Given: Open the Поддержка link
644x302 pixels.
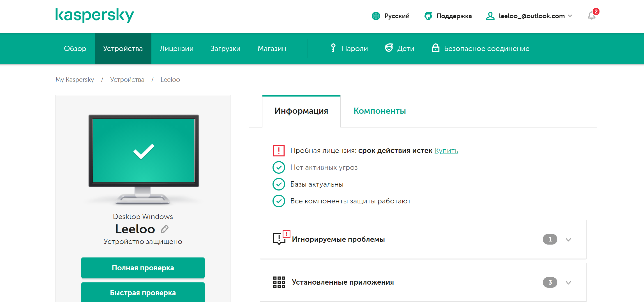Looking at the screenshot, I should pos(454,16).
